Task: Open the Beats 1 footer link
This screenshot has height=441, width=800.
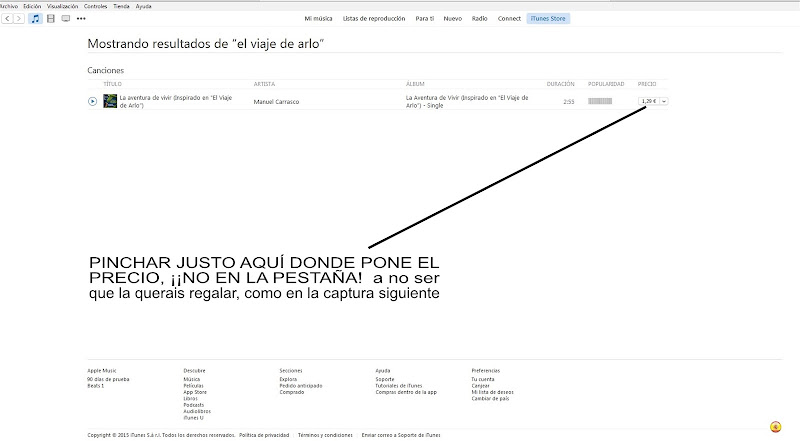Action: (x=95, y=386)
